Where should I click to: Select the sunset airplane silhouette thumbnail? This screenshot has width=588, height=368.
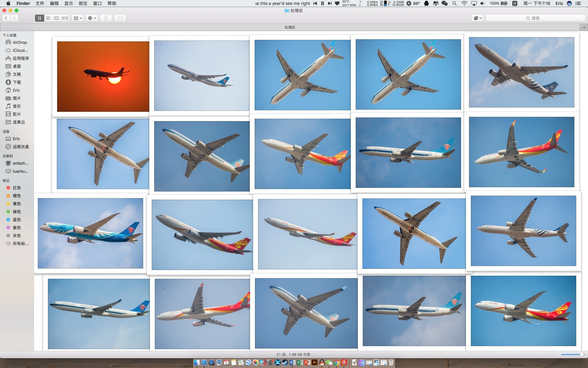103,76
